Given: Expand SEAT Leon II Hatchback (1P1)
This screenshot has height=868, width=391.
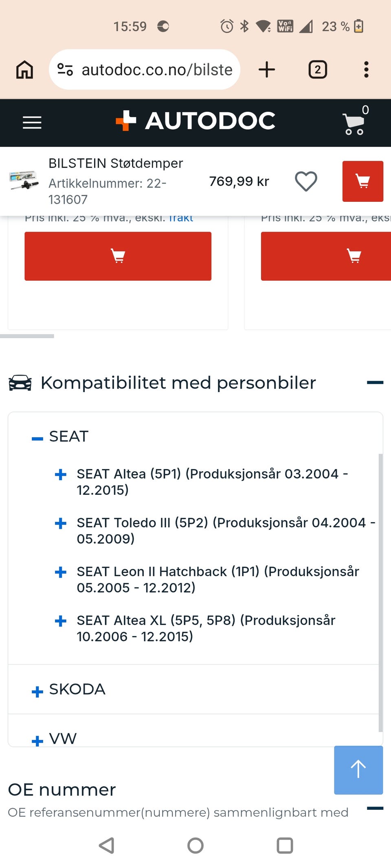Looking at the screenshot, I should point(61,572).
